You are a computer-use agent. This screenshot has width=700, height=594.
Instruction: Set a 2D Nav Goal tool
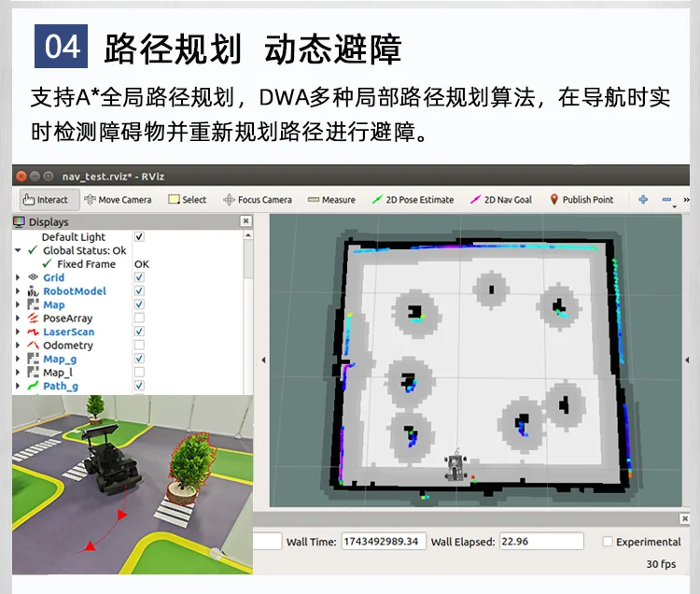point(501,200)
